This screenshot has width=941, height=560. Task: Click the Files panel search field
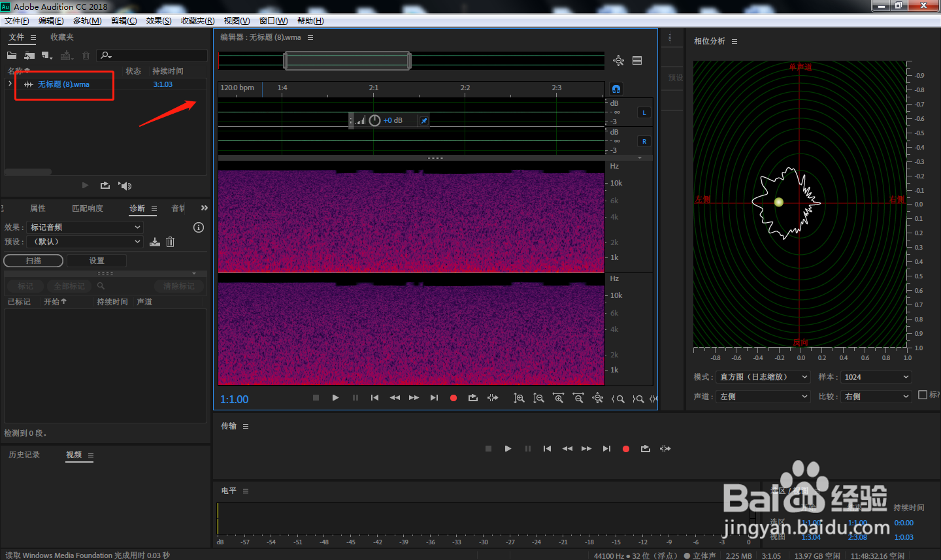click(x=152, y=56)
